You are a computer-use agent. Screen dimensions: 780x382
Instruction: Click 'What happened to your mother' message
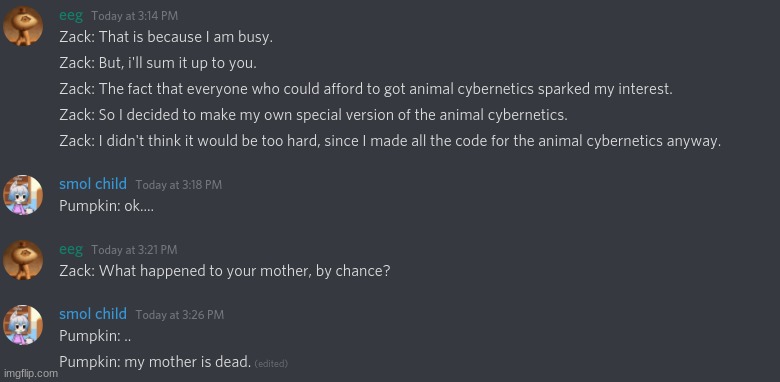click(x=225, y=271)
